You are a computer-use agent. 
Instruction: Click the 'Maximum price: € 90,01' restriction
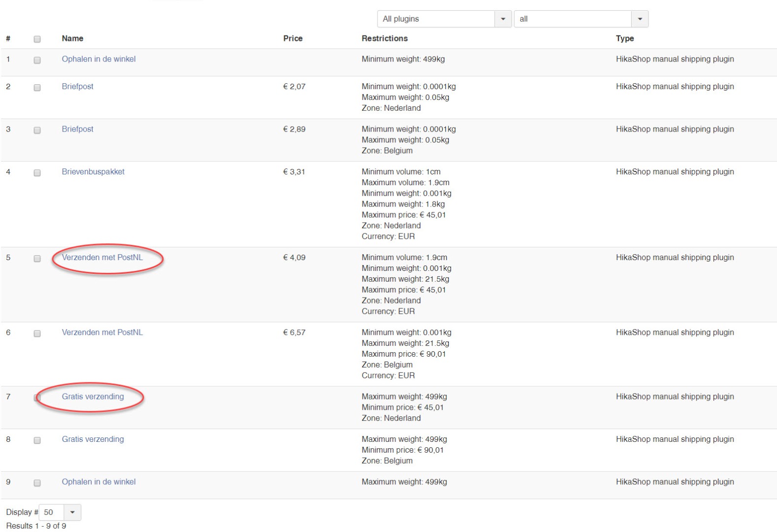pyautogui.click(x=404, y=354)
